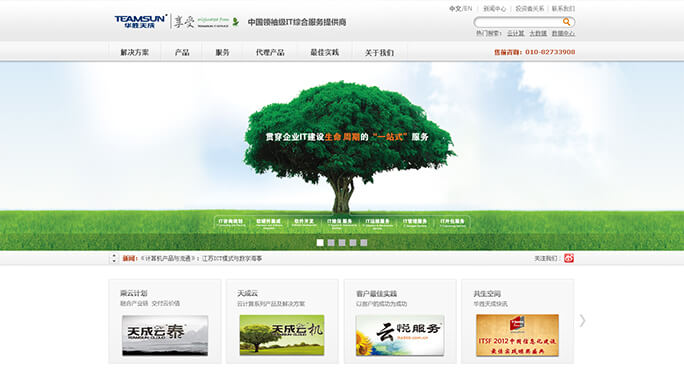Open the Weibo follow-us icon
The height and width of the screenshot is (386, 684).
point(569,258)
